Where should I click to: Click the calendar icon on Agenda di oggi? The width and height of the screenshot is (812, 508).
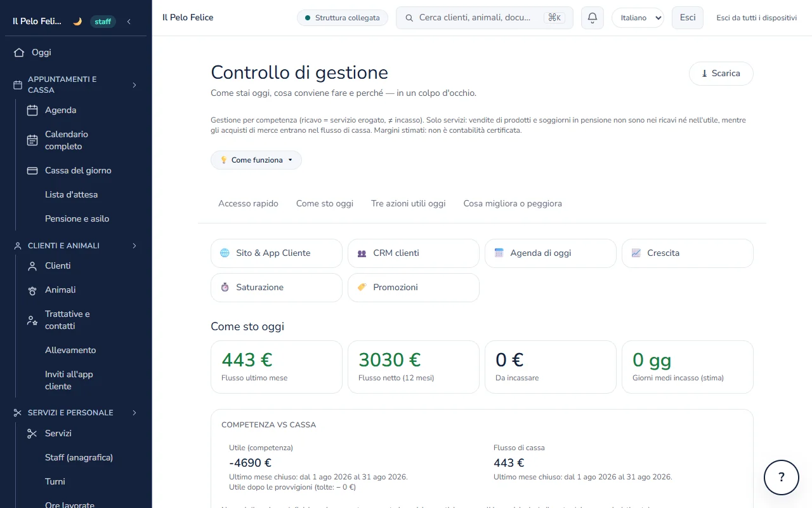(x=499, y=253)
